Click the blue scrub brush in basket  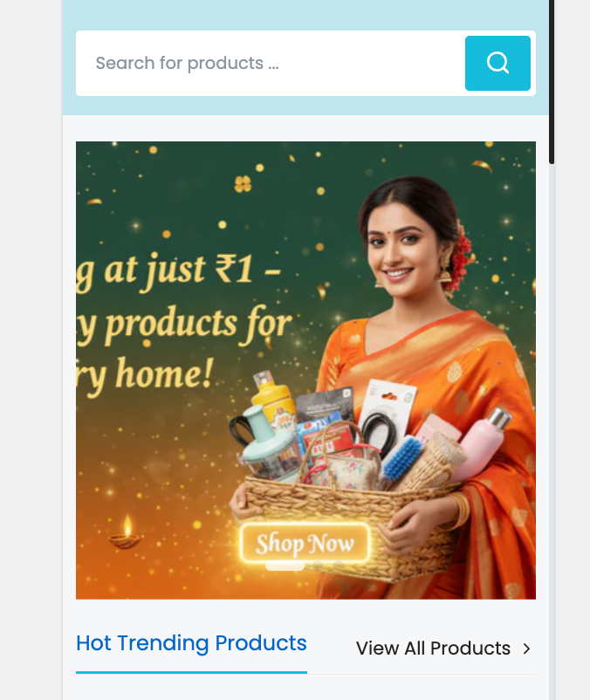pos(402,458)
